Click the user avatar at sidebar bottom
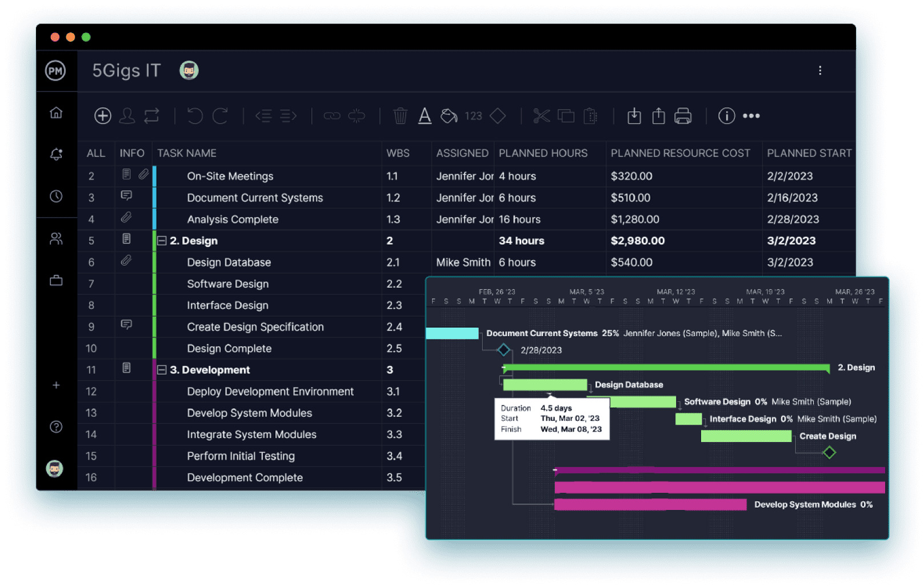The image size is (924, 586). coord(55,469)
